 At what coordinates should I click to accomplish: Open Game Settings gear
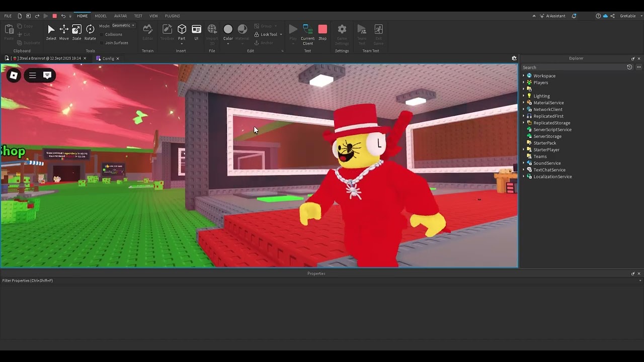click(342, 29)
